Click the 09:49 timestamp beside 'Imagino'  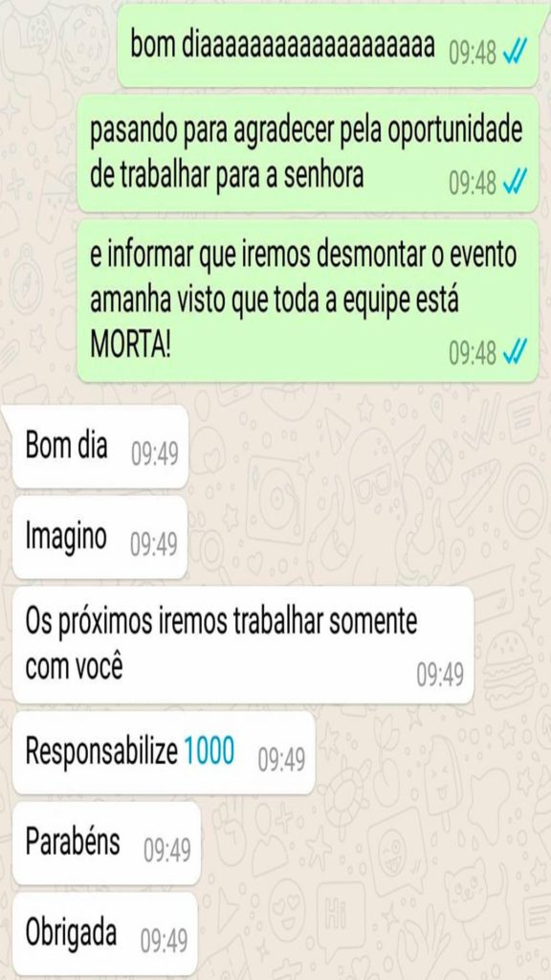click(154, 545)
